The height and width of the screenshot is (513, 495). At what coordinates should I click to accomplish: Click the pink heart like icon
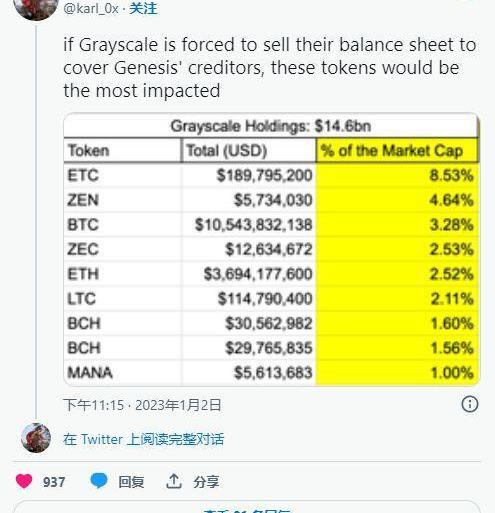coord(24,481)
